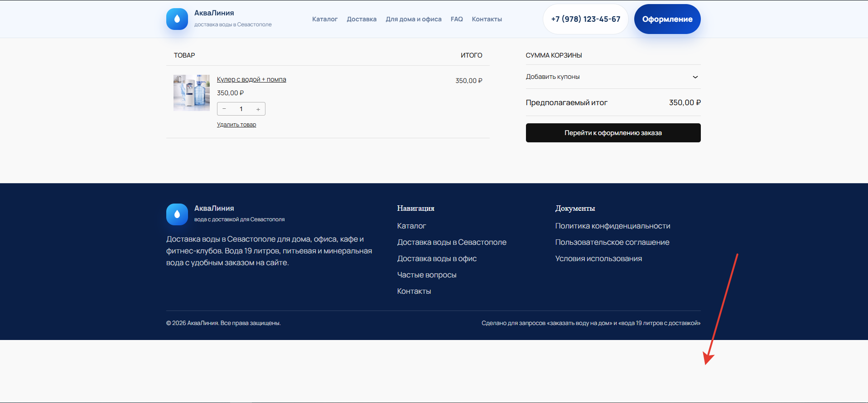Open the Каталог menu in header
This screenshot has width=868, height=403.
point(324,19)
